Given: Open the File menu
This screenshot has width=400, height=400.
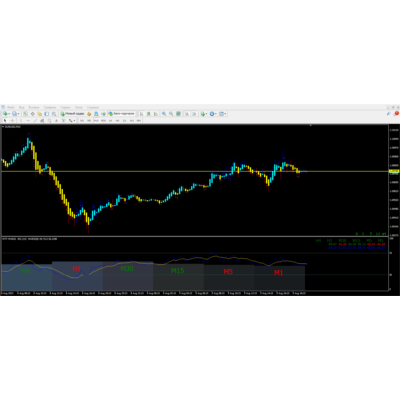Looking at the screenshot, I should 11,107.
